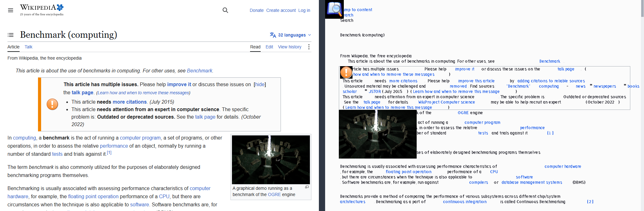Viewport: 644px width, 211px height.
Task: Open the language translate icon selector
Action: pyautogui.click(x=273, y=35)
